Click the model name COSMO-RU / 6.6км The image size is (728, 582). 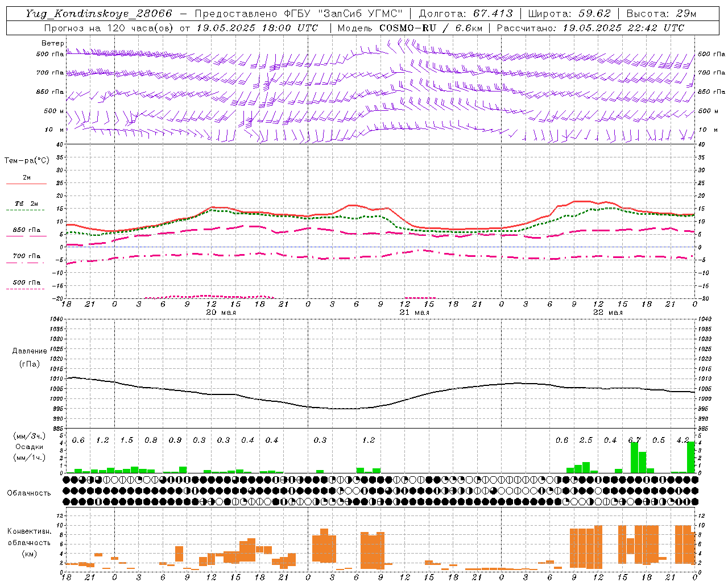(x=431, y=28)
